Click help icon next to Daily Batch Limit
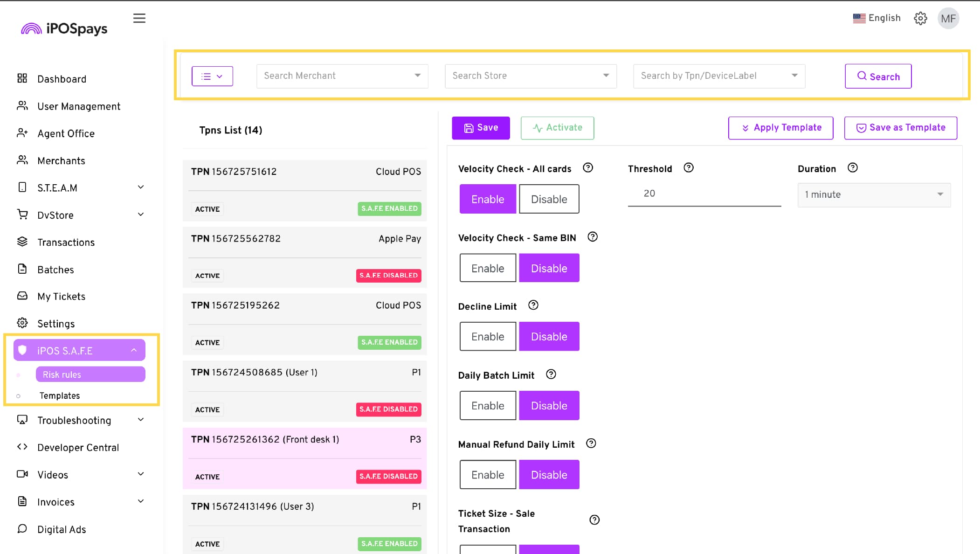Image resolution: width=980 pixels, height=554 pixels. click(551, 374)
